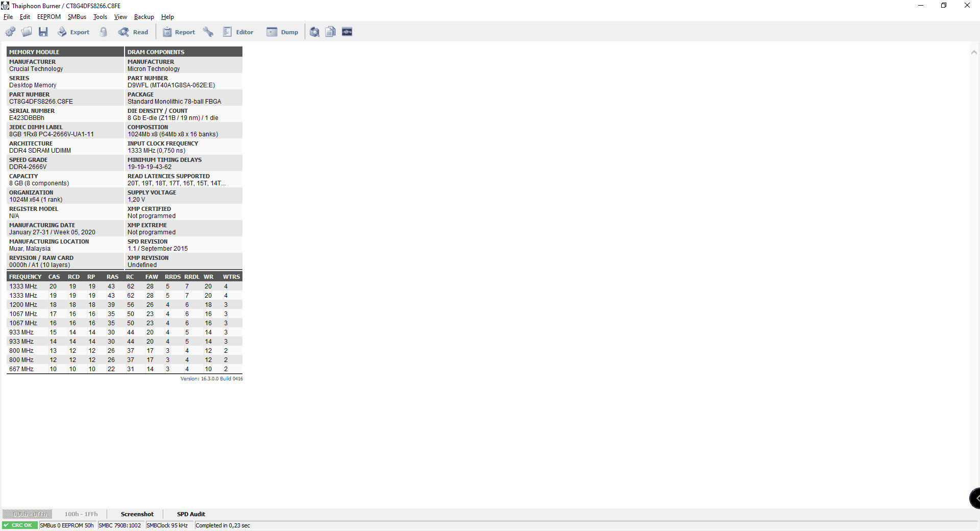980x531 pixels.
Task: Open a file via folder icon
Action: [27, 32]
